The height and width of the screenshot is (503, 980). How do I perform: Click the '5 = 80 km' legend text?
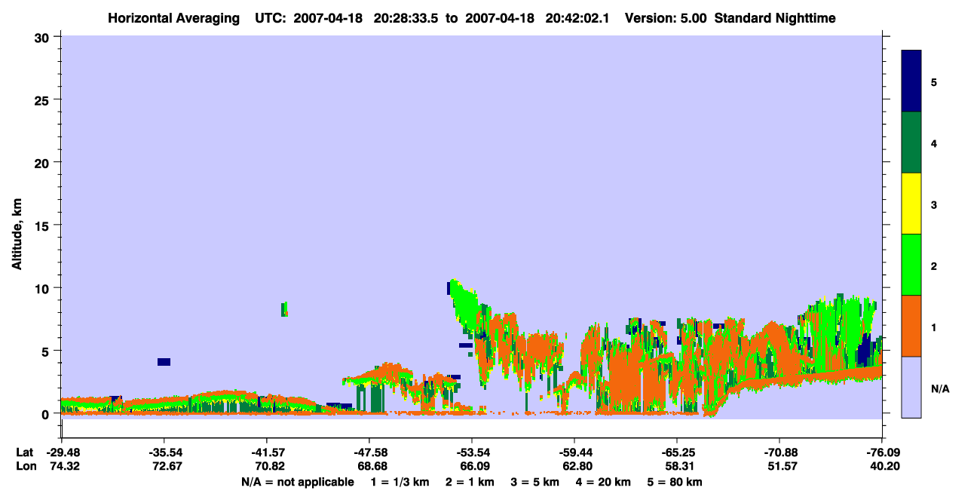(674, 482)
